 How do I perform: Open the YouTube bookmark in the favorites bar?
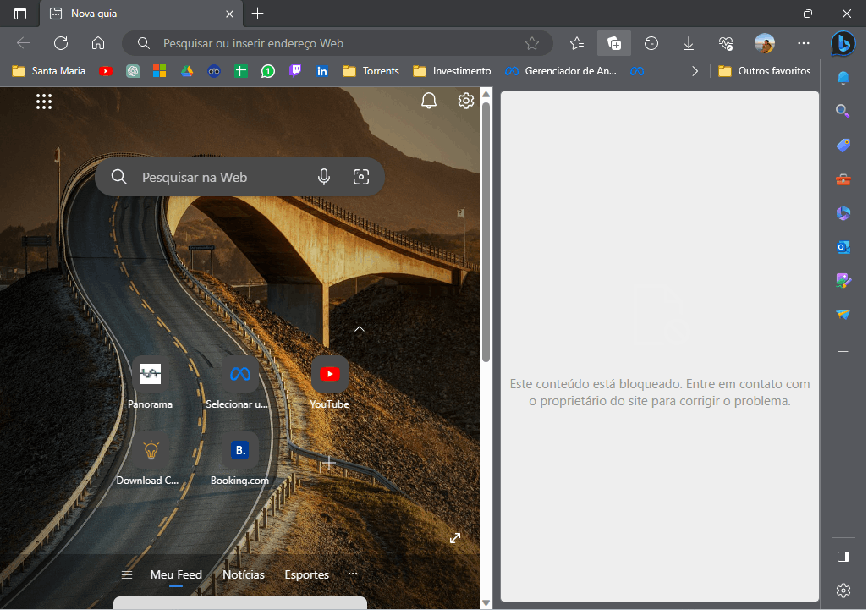[x=106, y=71]
